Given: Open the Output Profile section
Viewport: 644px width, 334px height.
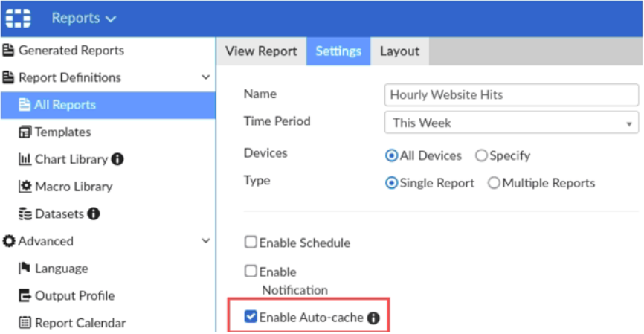Looking at the screenshot, I should click(74, 296).
